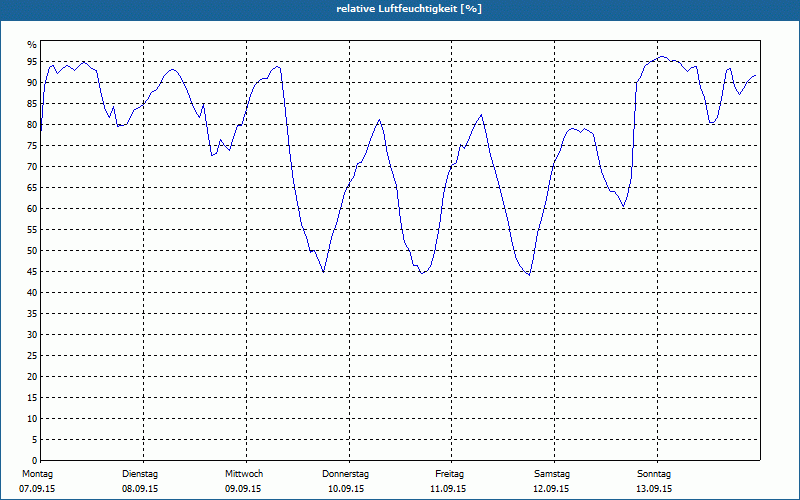Click the 5 y-axis value
The height and width of the screenshot is (500, 800).
(x=35, y=440)
